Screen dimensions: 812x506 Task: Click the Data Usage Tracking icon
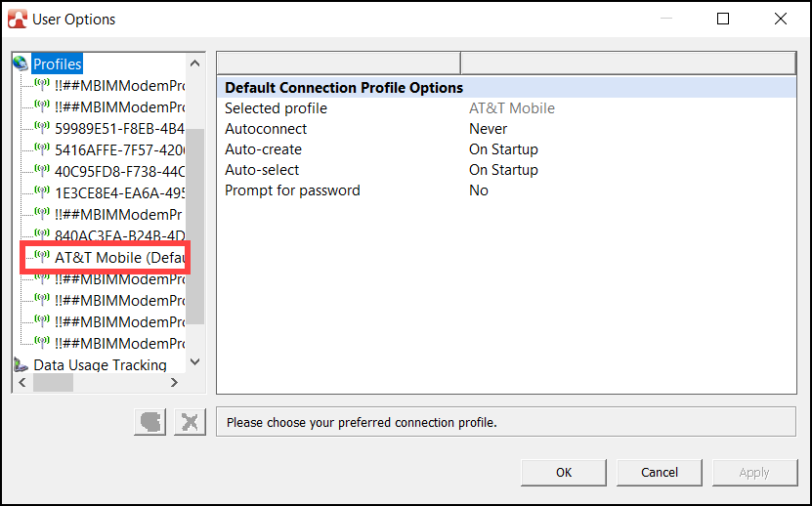click(21, 365)
